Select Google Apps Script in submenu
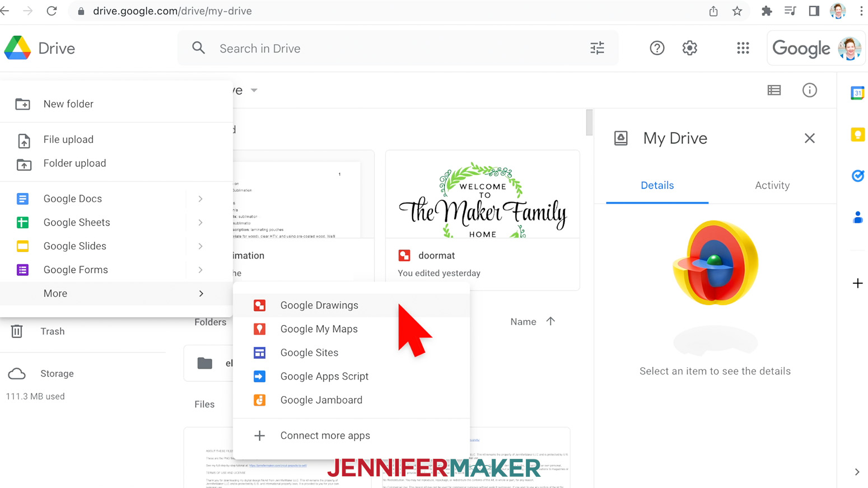The width and height of the screenshot is (868, 488). (x=351, y=376)
